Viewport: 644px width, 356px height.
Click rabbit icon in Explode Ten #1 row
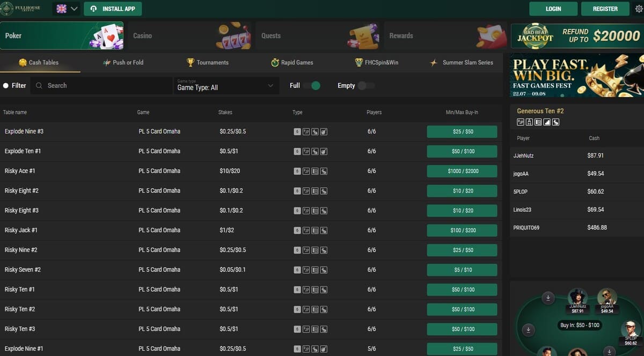click(315, 151)
